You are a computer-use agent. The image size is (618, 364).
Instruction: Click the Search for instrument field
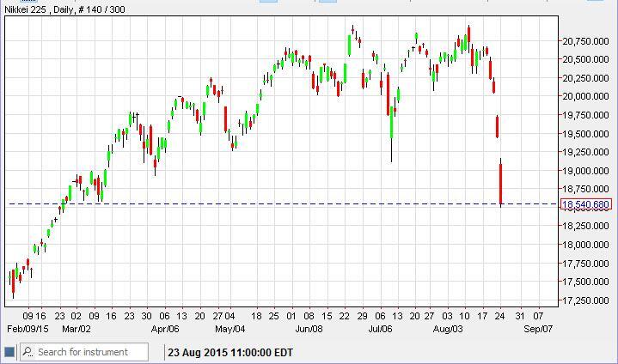(84, 352)
